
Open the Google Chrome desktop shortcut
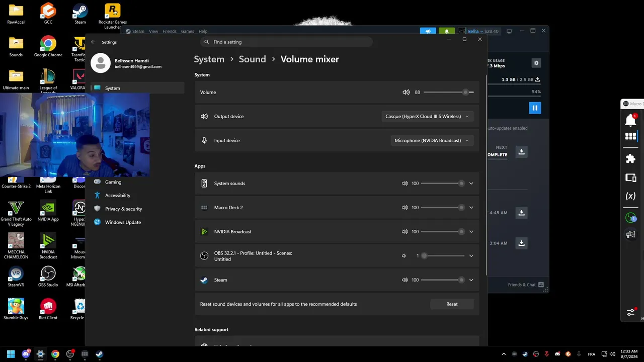[x=48, y=47]
